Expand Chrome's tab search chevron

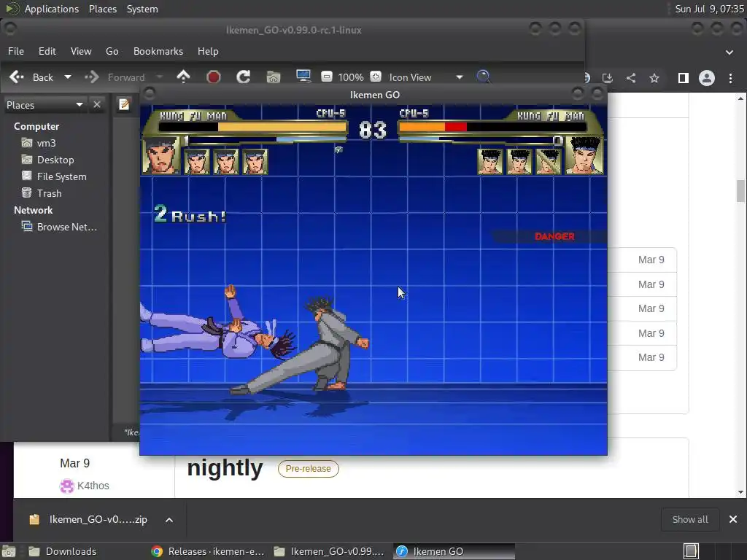tap(729, 52)
